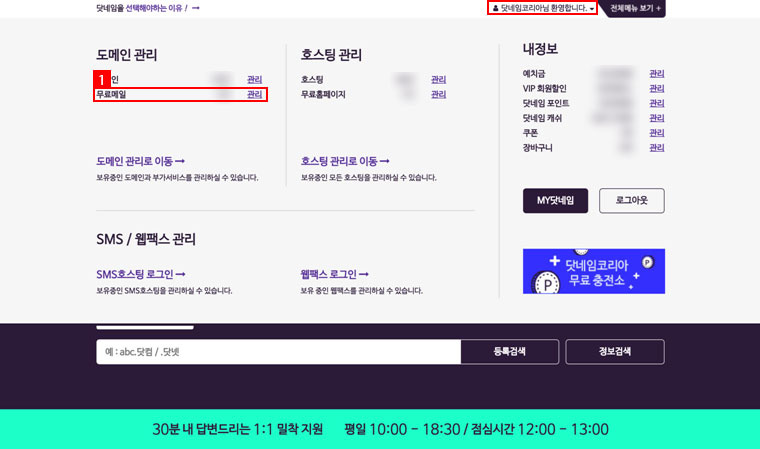Click 관리 link for VIP 회원할인
Screen dimensions: 760x449
(x=656, y=89)
